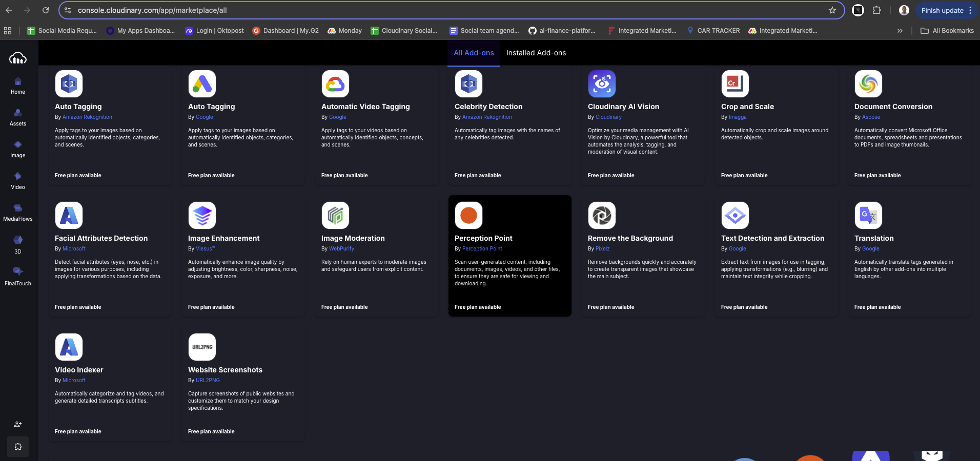980x461 pixels.
Task: Open the Document Conversion add-on title
Action: (x=893, y=107)
